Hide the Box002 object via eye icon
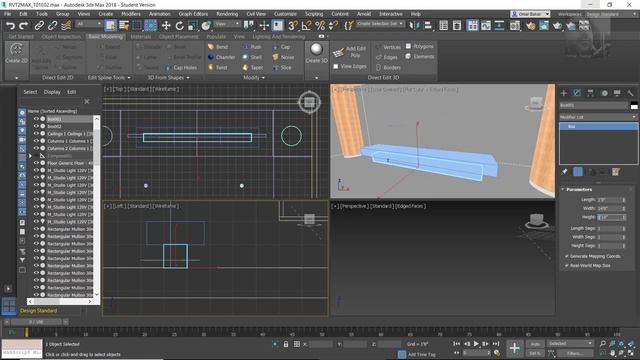 [x=36, y=126]
